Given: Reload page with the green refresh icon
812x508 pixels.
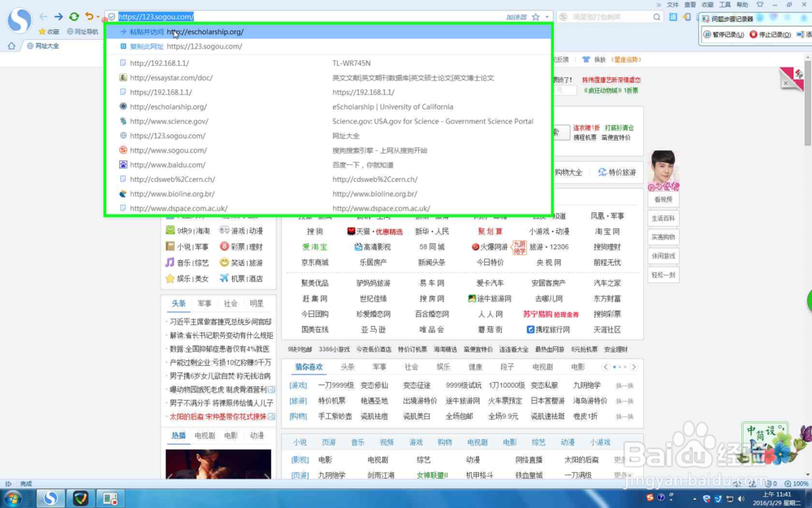Looking at the screenshot, I should tap(74, 16).
